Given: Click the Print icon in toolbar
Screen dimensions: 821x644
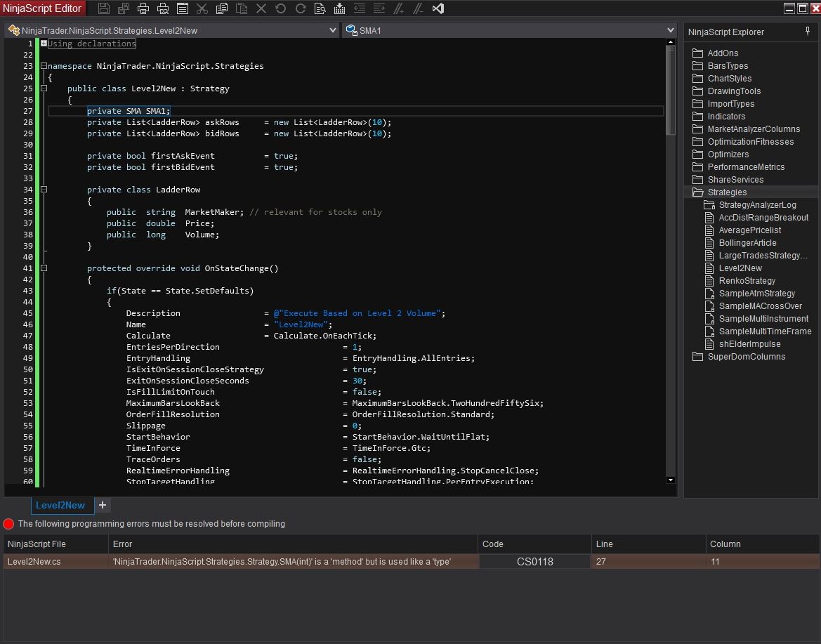Looking at the screenshot, I should (x=143, y=8).
